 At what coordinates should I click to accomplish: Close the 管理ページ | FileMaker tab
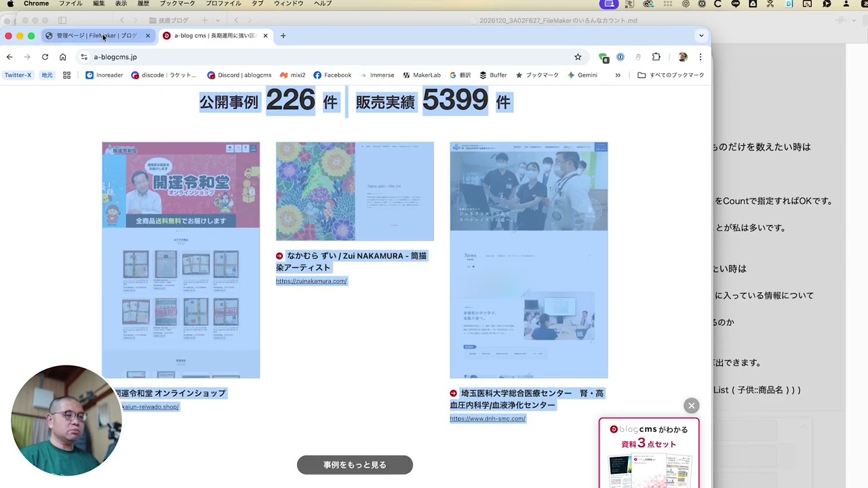click(148, 36)
